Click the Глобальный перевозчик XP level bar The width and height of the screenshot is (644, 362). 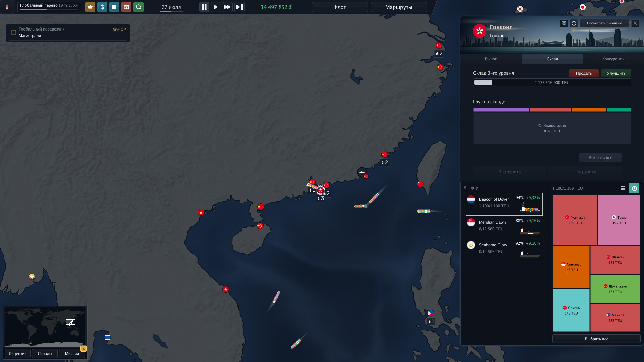click(49, 9)
